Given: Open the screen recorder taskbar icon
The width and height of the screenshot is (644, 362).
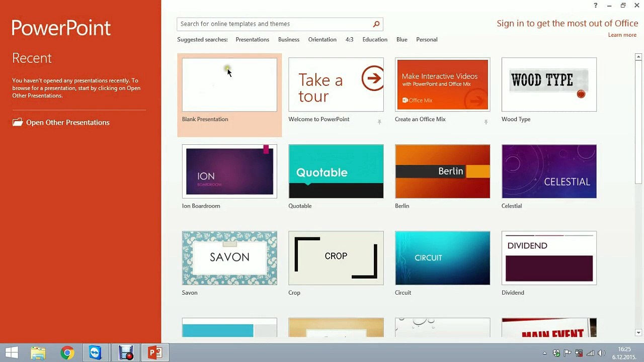Looking at the screenshot, I should point(126,353).
